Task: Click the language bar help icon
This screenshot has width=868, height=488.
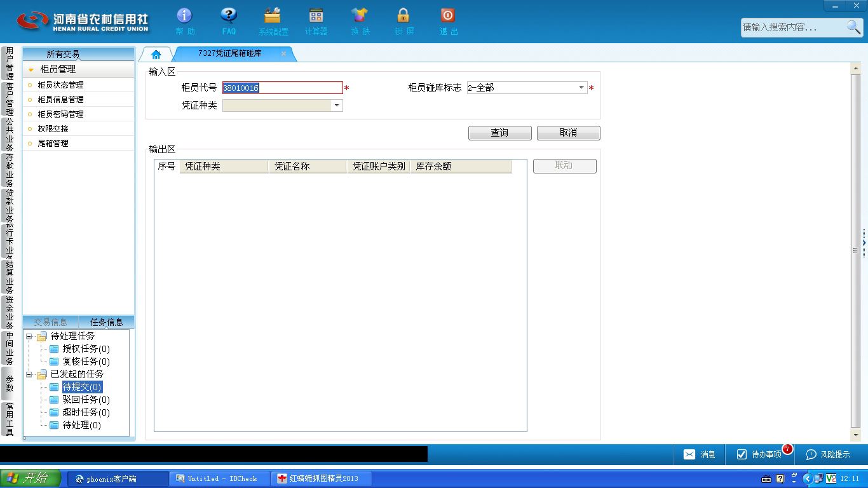Action: [780, 478]
